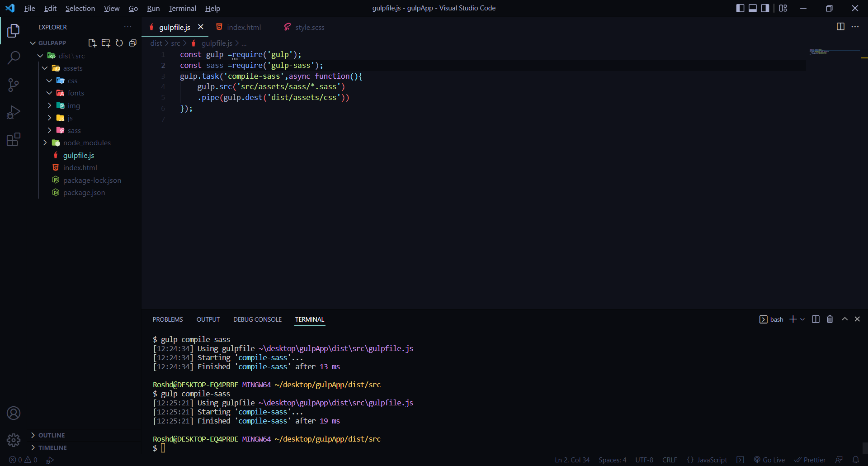The image size is (868, 466).
Task: Select the bash terminal instance label
Action: coord(772,319)
